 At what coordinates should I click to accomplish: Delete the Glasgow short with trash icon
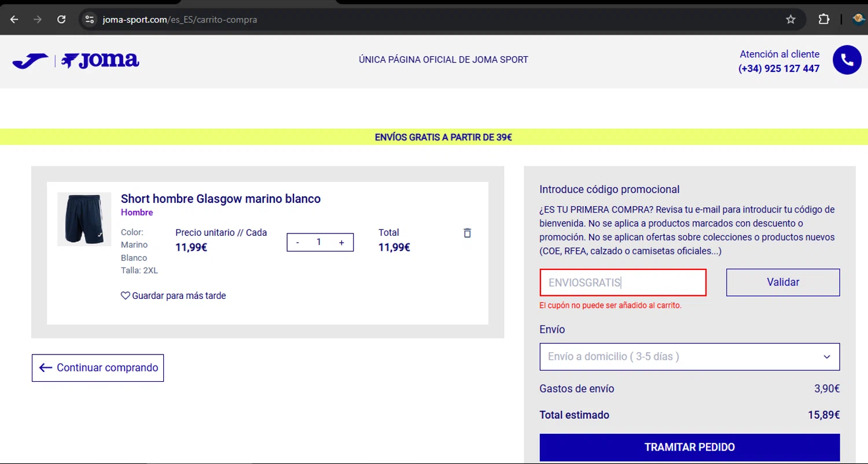(x=468, y=233)
